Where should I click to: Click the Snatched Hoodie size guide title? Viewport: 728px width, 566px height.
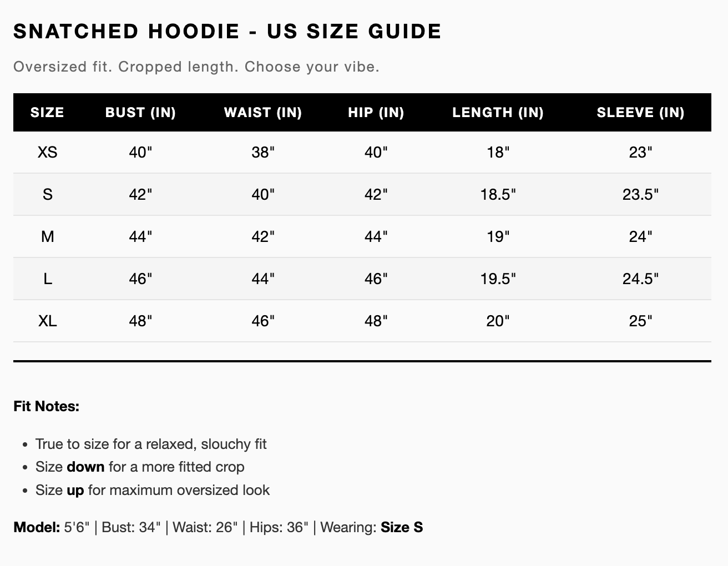228,32
